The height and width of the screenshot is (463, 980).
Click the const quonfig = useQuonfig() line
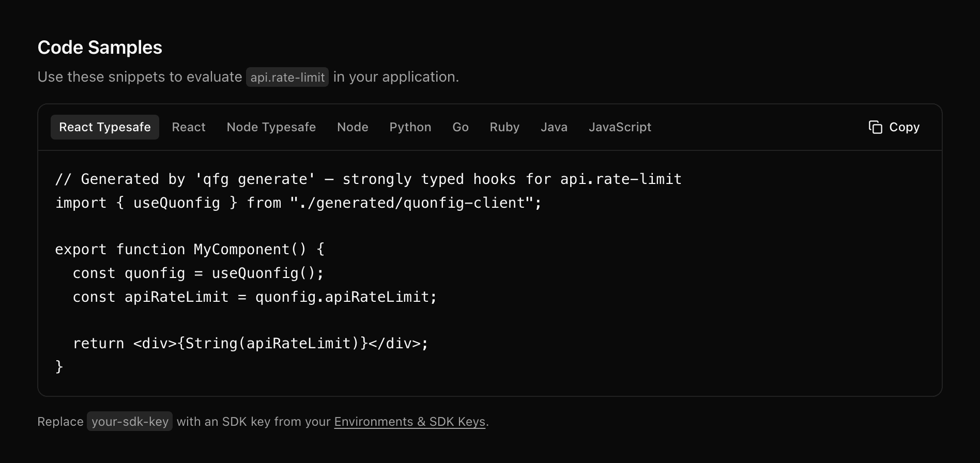tap(198, 273)
